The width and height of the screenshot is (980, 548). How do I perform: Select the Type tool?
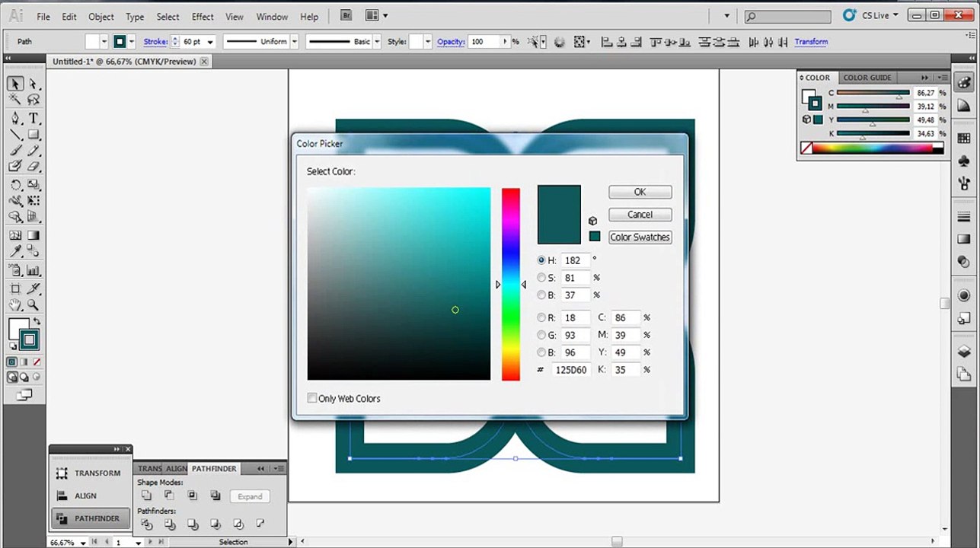tap(34, 119)
